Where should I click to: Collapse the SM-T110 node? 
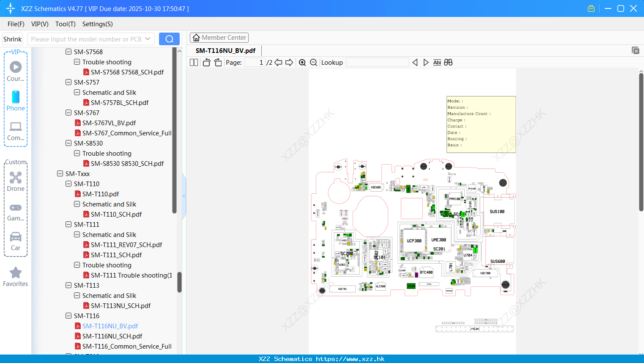[69, 184]
